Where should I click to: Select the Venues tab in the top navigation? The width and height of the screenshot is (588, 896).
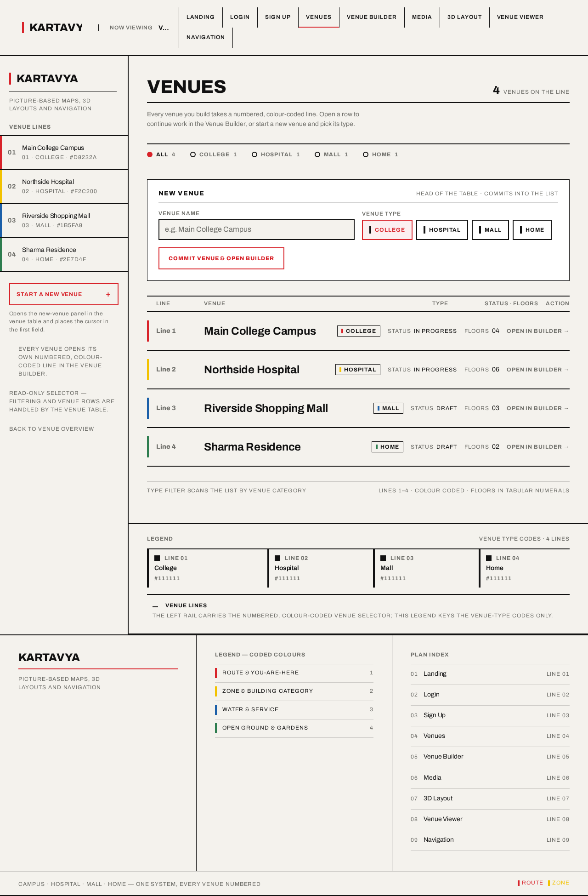click(319, 17)
